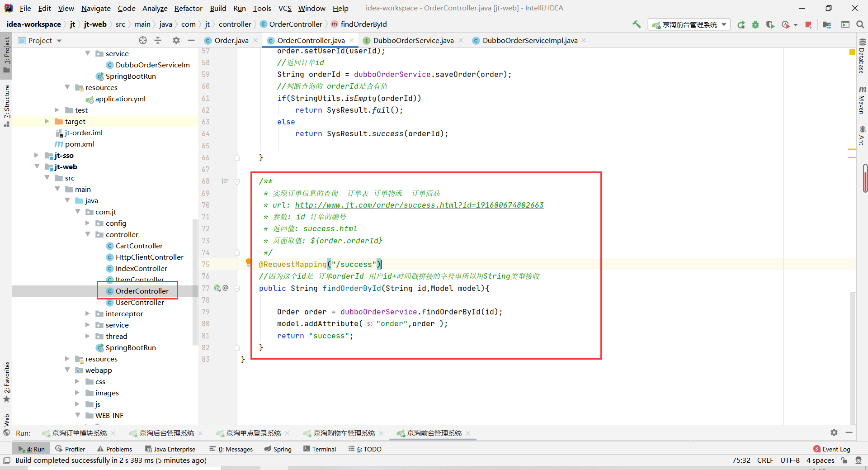Screen dimensions: 868x470
Task: Run with coverage shield icon
Action: point(770,25)
